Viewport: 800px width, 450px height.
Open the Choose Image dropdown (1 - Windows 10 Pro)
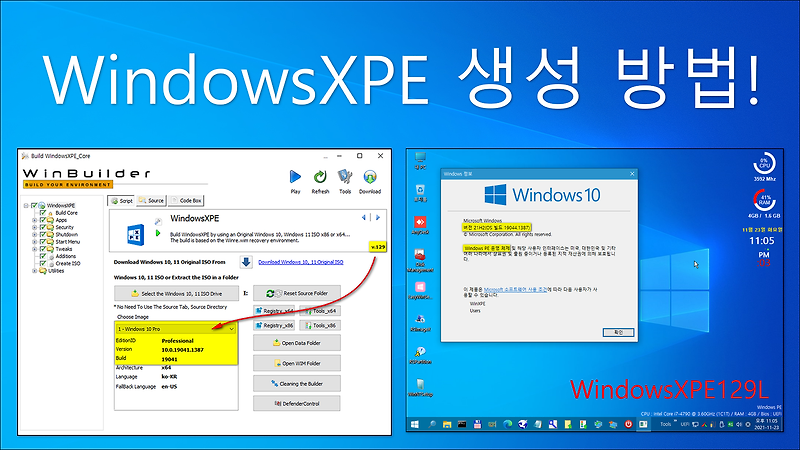(x=176, y=329)
